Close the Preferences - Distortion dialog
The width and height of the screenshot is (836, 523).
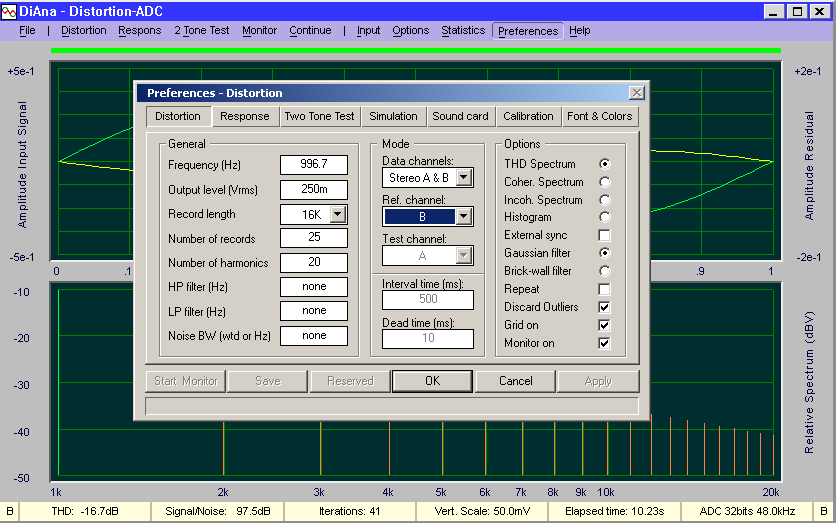coord(637,93)
